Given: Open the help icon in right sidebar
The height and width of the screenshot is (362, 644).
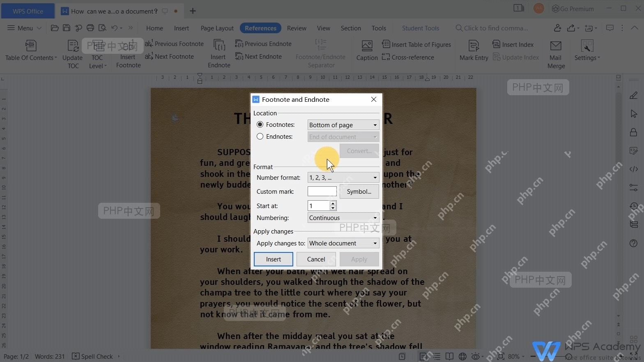Looking at the screenshot, I should (x=633, y=243).
